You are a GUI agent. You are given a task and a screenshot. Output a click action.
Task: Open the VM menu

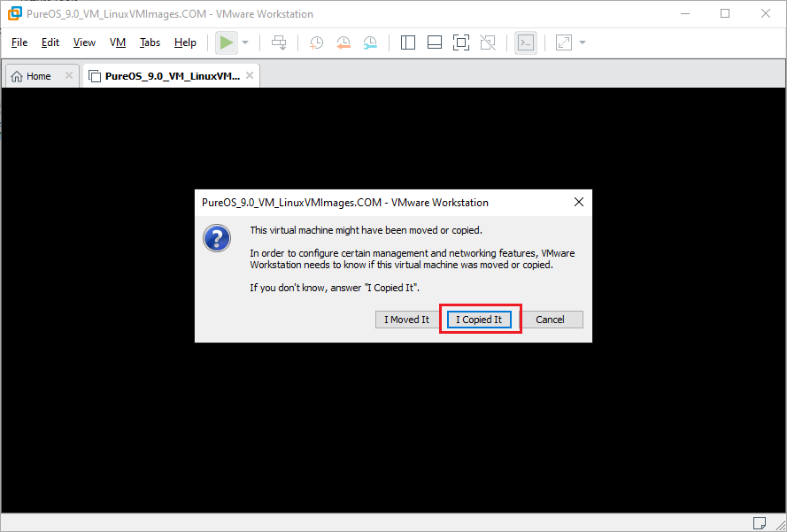[x=118, y=42]
